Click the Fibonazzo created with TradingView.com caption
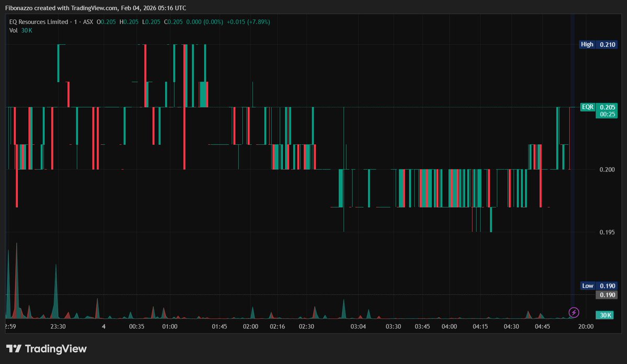The width and height of the screenshot is (627, 364). pyautogui.click(x=96, y=8)
